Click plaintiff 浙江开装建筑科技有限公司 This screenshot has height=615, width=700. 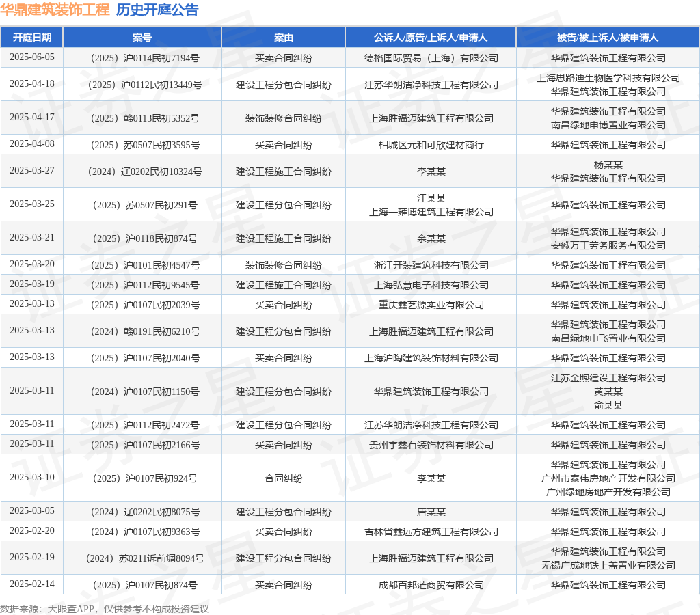pos(431,265)
